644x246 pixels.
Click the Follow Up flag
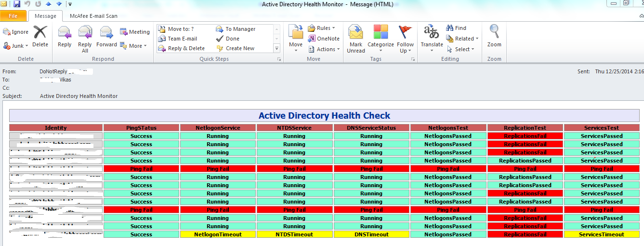tap(406, 39)
